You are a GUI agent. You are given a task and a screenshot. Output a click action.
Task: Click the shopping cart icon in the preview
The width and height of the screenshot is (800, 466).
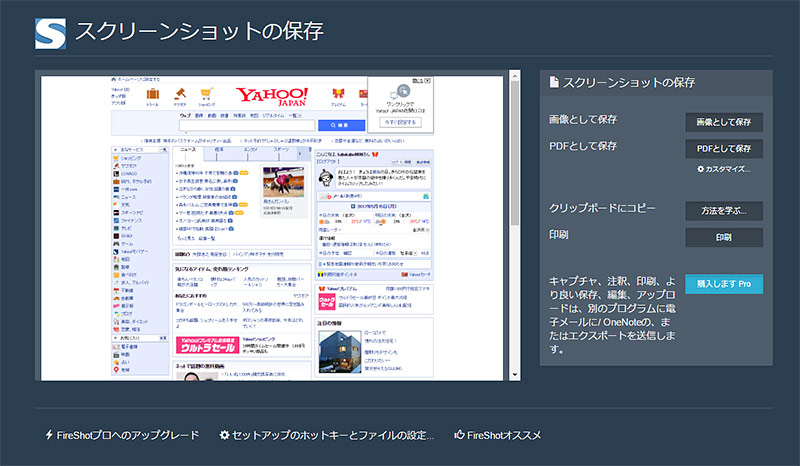pos(208,94)
